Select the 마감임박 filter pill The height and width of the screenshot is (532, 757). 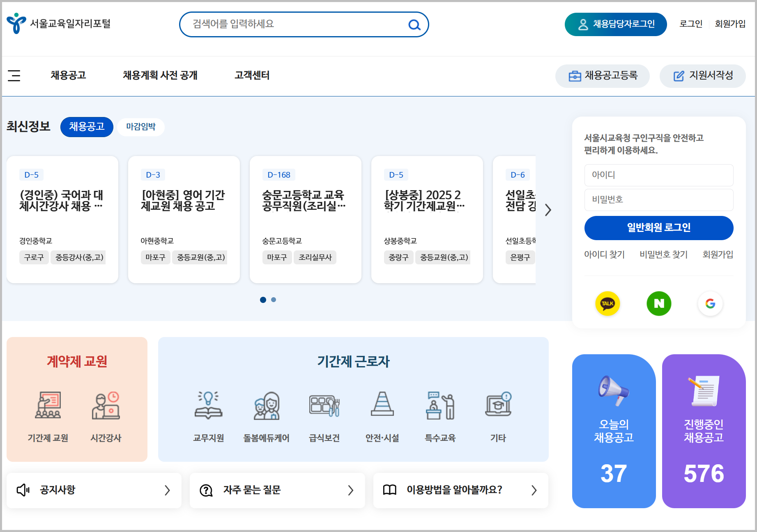(141, 127)
